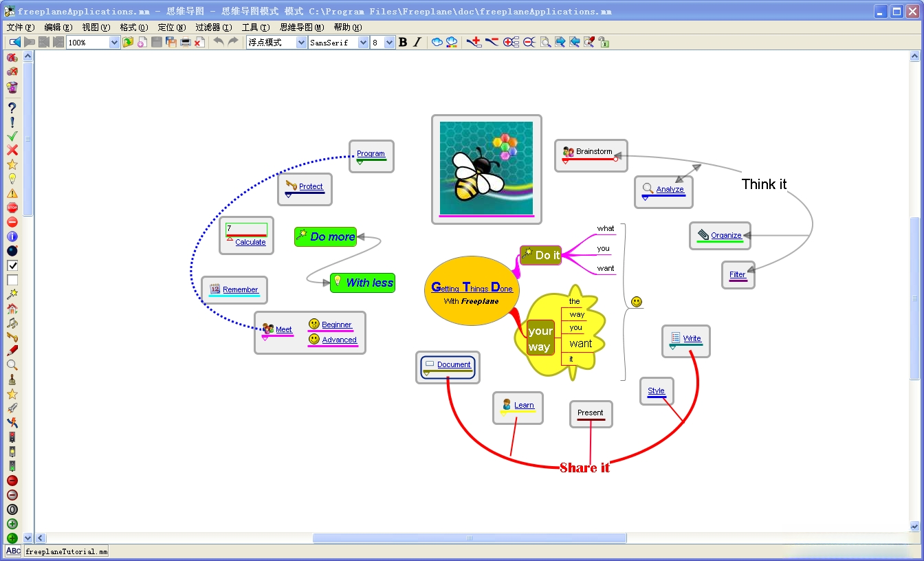Select the red X icon in sidebar

click(12, 150)
